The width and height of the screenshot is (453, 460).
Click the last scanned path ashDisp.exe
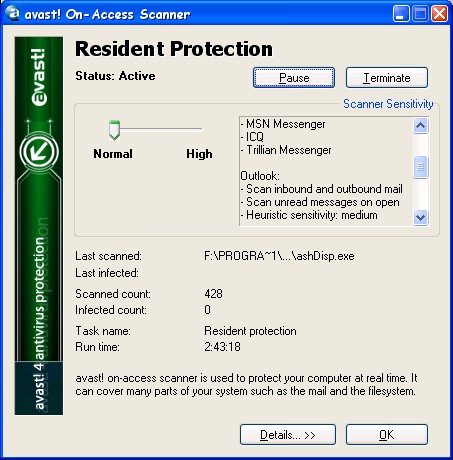[x=279, y=256]
